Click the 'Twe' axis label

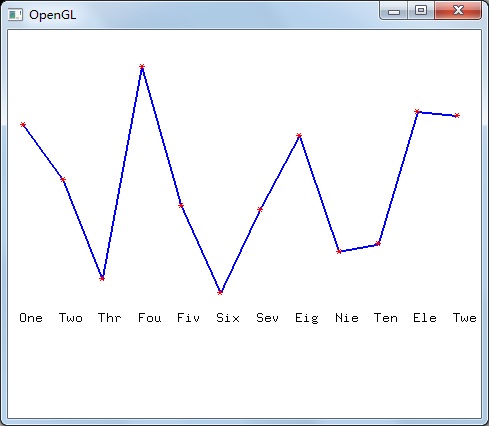click(x=465, y=318)
